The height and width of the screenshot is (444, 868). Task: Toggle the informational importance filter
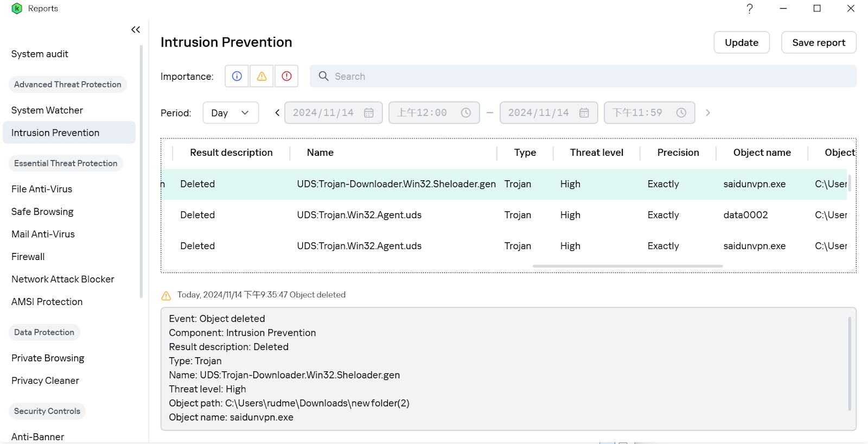pos(237,77)
